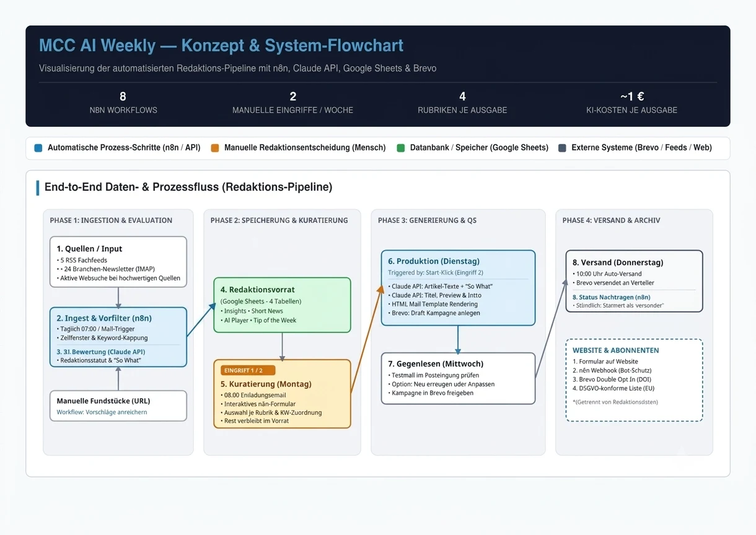Click the 'Auswahl je Rubrik & KW-Zuordnung' bullet
Screen dimensions: 756x535
[x=271, y=412]
